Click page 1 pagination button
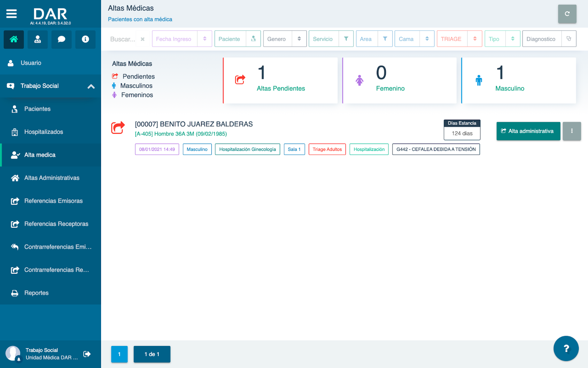 (x=119, y=354)
